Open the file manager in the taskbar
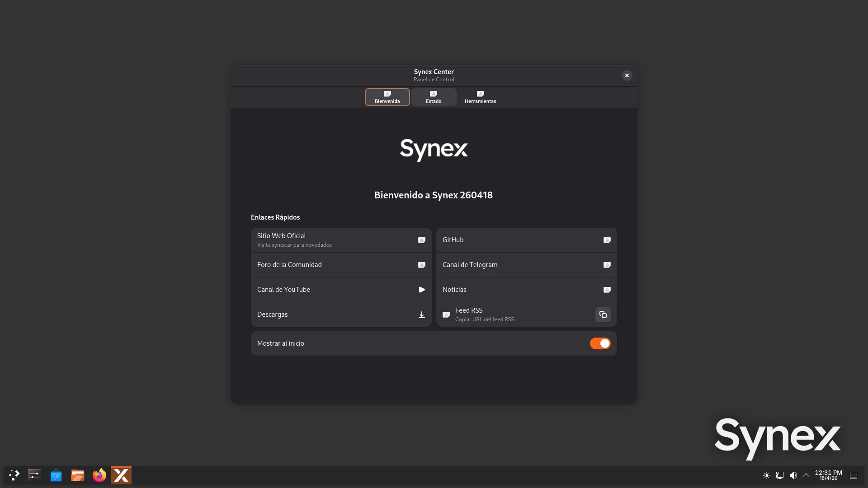This screenshot has height=488, width=868. point(78,475)
